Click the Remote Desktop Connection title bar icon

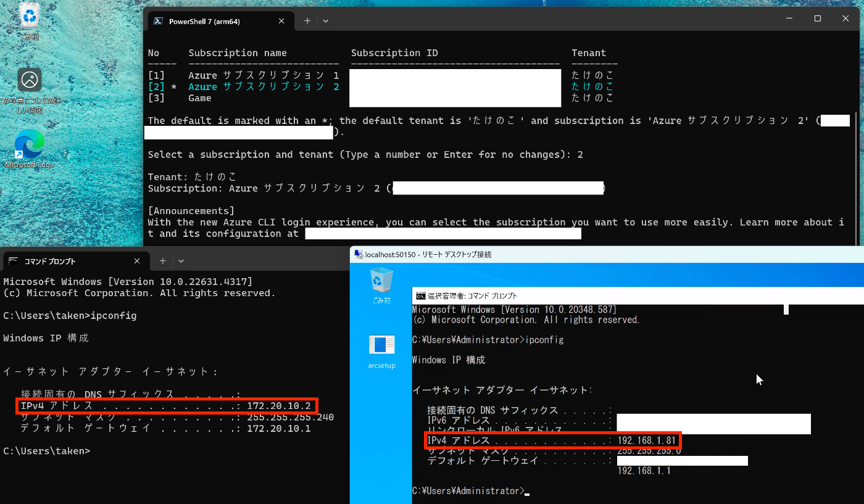click(x=358, y=254)
